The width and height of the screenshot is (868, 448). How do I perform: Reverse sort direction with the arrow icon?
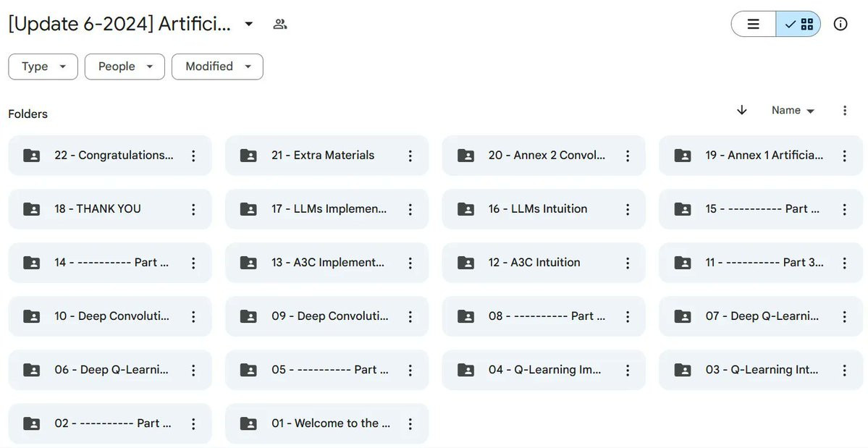click(x=742, y=110)
